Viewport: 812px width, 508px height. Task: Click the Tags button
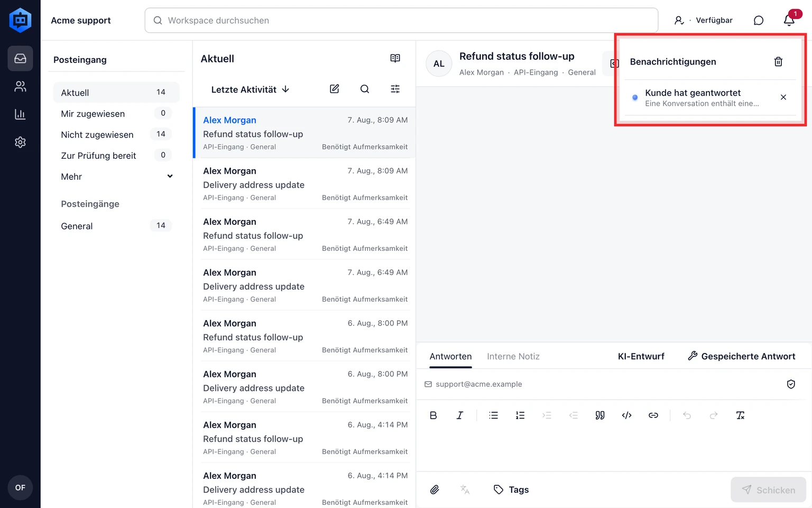pos(511,489)
